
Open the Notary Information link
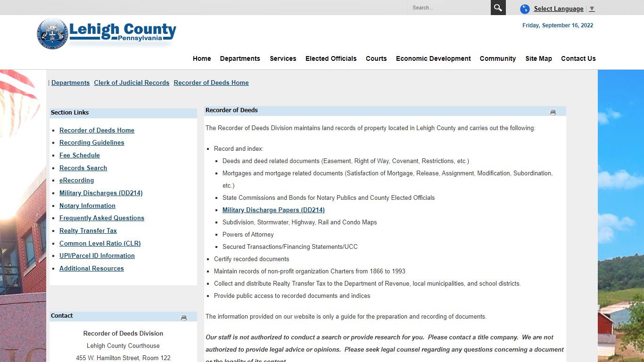point(87,206)
